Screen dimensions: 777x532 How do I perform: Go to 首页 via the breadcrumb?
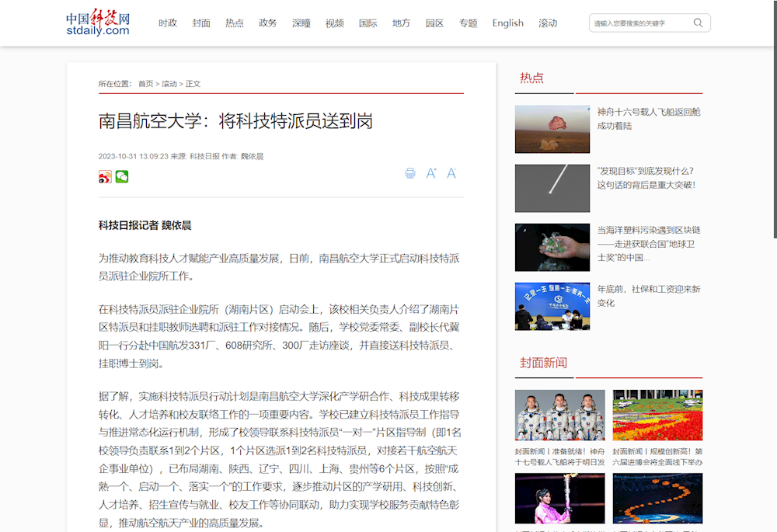145,83
